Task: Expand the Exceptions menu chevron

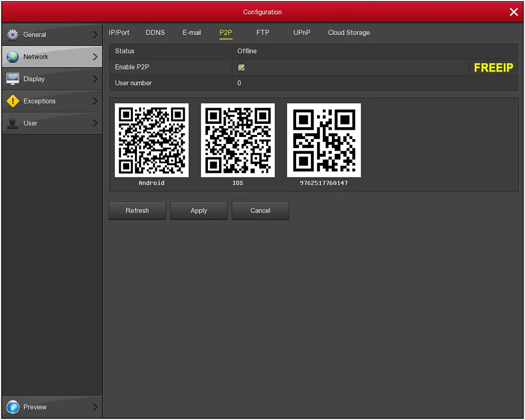Action: [95, 101]
